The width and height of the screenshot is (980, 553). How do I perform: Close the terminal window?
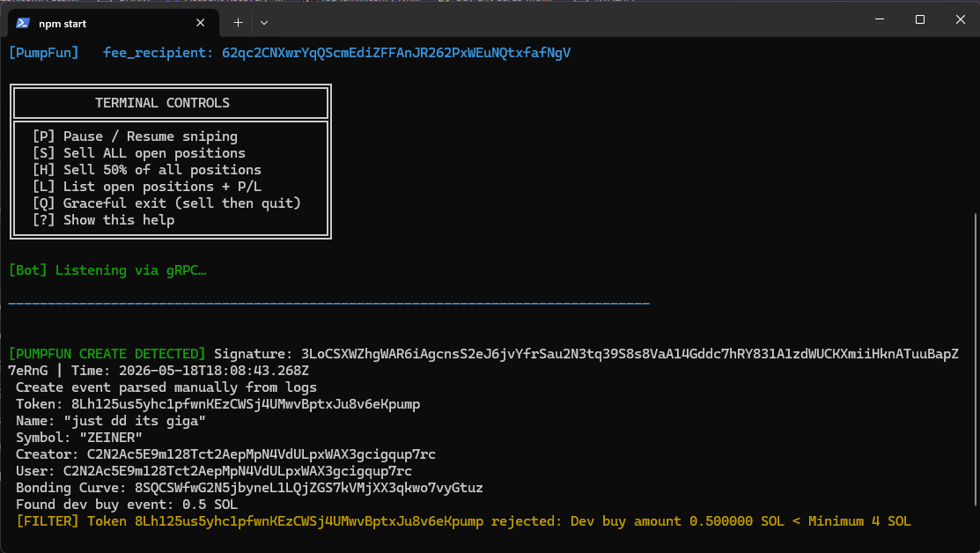pos(960,19)
